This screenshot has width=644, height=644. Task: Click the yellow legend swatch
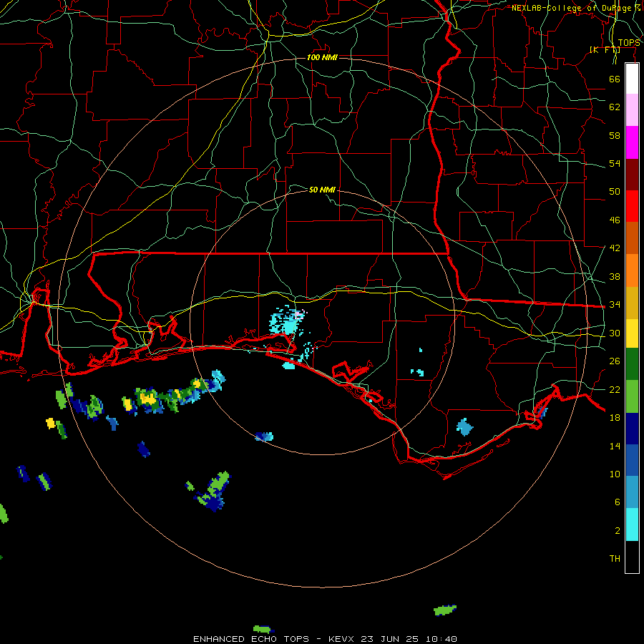pyautogui.click(x=632, y=333)
